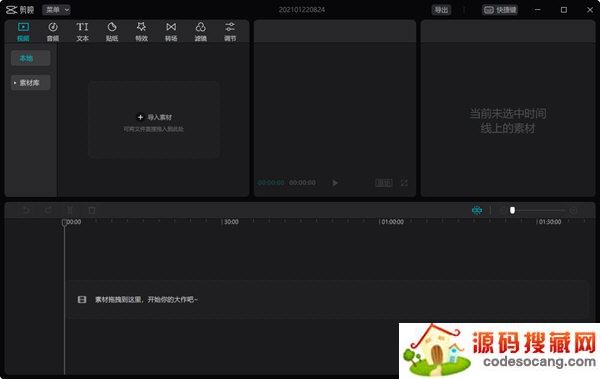Open the 滤镜 (filters) panel
The width and height of the screenshot is (600, 379).
[201, 31]
